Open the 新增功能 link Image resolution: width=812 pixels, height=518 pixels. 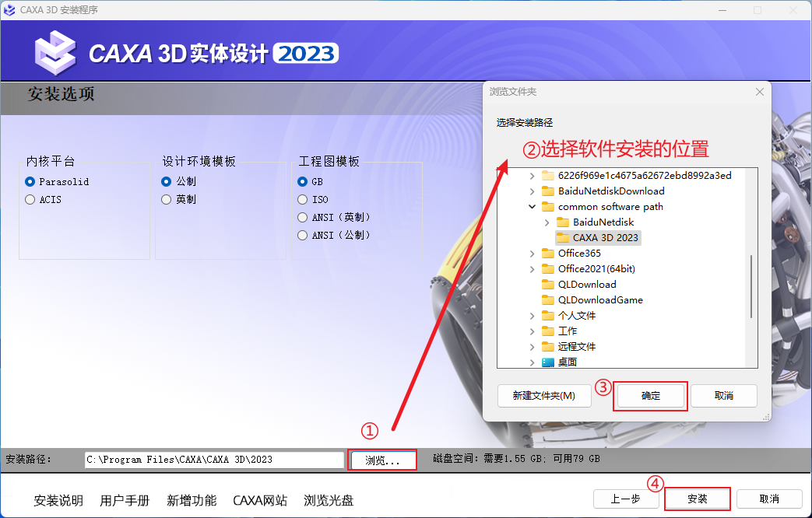192,500
